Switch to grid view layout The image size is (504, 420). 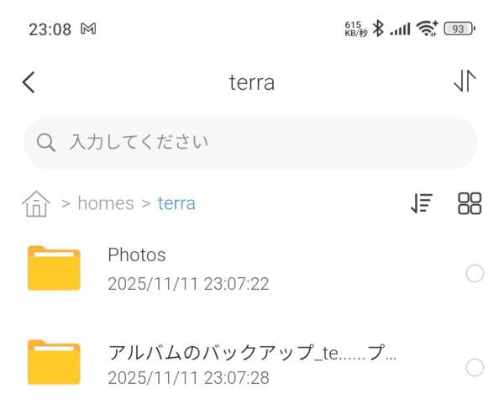pyautogui.click(x=470, y=203)
